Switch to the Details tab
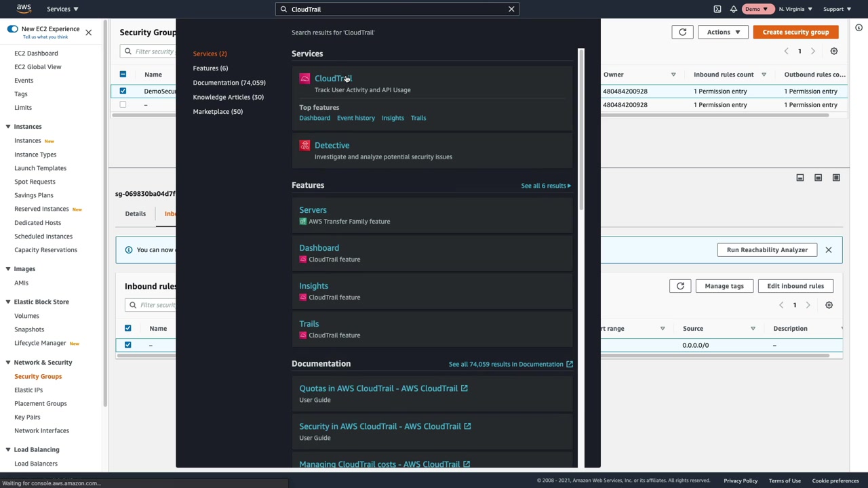 point(135,213)
